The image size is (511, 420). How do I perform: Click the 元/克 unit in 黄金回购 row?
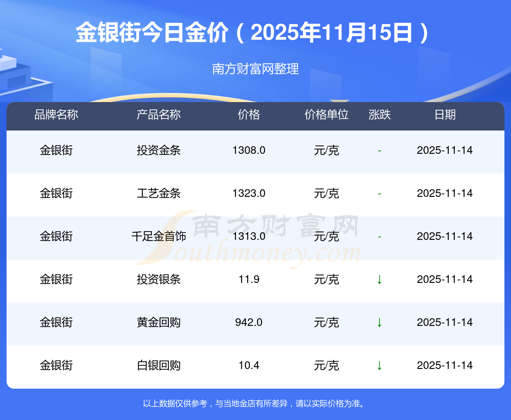click(327, 322)
